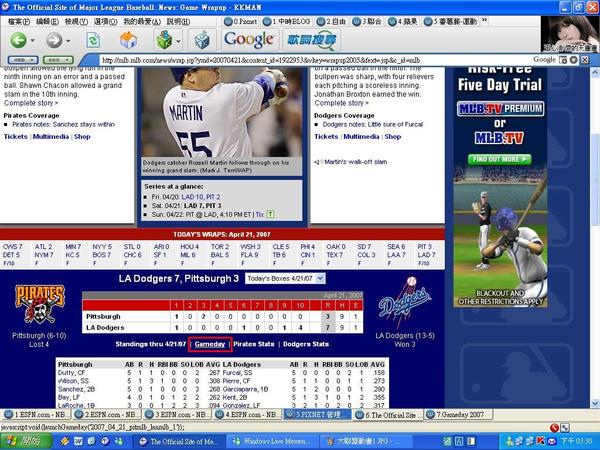
Task: Go to the Home page icon
Action: coord(129,40)
